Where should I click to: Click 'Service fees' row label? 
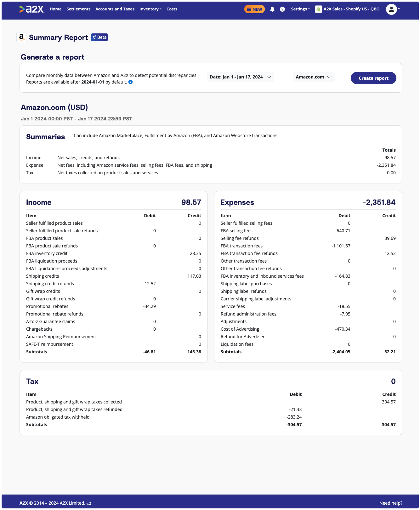(233, 306)
